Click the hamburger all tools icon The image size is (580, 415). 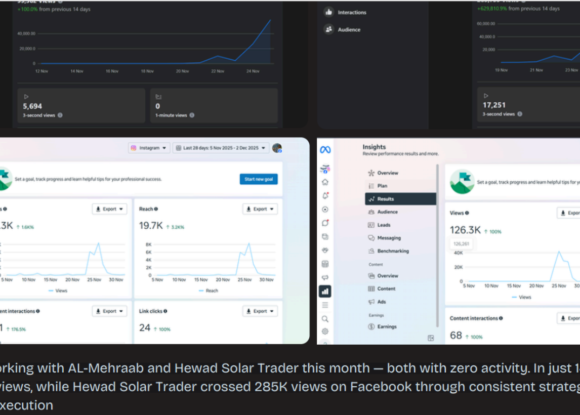[x=325, y=305]
